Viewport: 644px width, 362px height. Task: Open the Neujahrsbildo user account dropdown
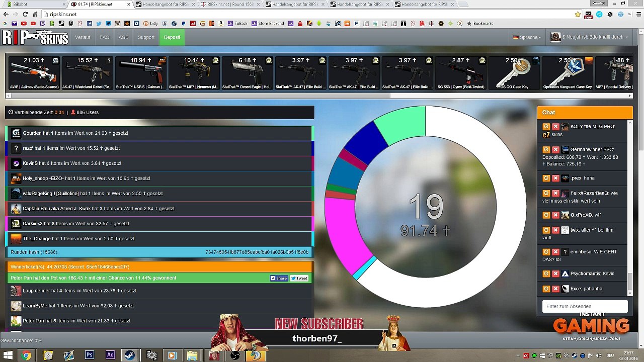click(589, 37)
